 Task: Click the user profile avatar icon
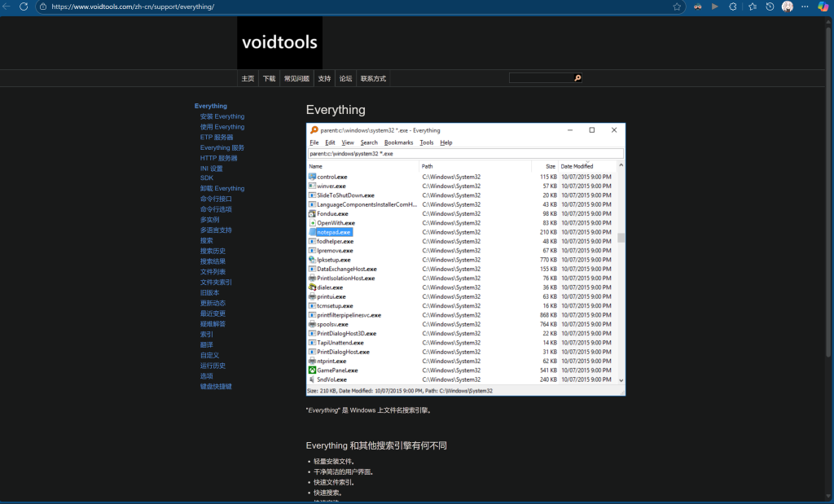(788, 7)
